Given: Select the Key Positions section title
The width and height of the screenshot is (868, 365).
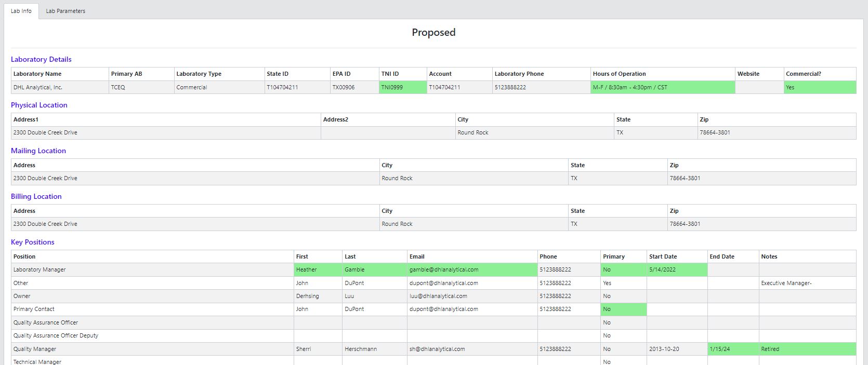Looking at the screenshot, I should [x=33, y=242].
